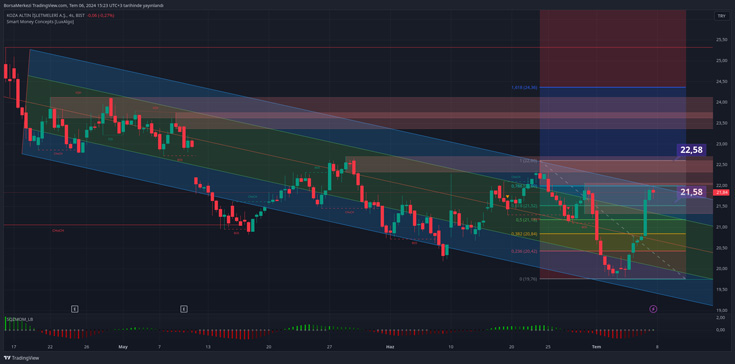Select the 21,58 price callout label
The width and height of the screenshot is (735, 364).
[x=691, y=192]
